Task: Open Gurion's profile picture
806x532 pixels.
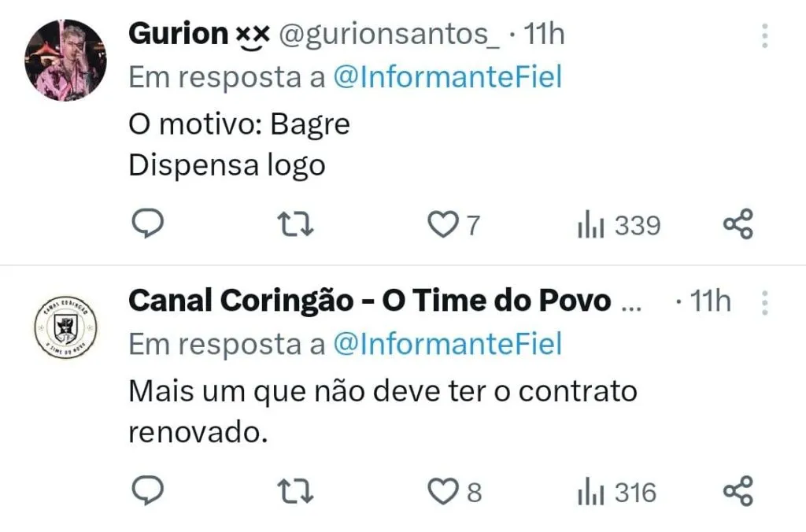Action: click(65, 61)
